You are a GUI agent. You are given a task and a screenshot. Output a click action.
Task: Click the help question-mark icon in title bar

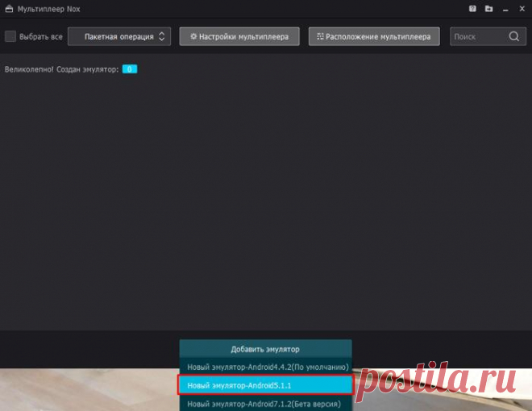[472, 9]
